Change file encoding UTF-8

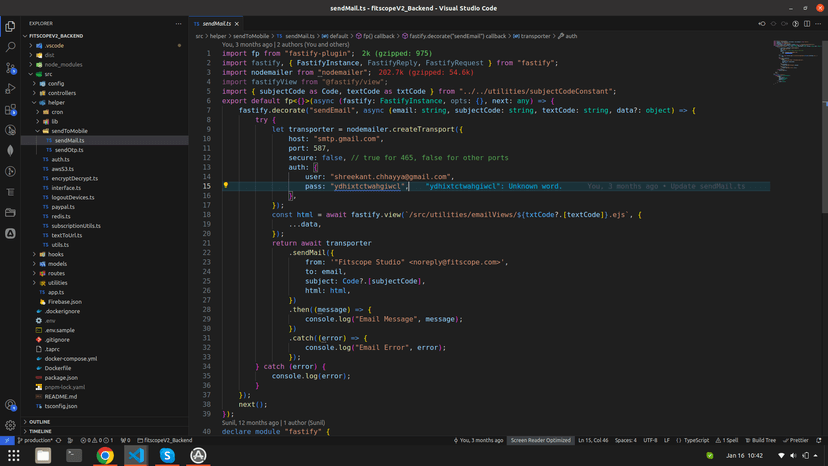650,440
